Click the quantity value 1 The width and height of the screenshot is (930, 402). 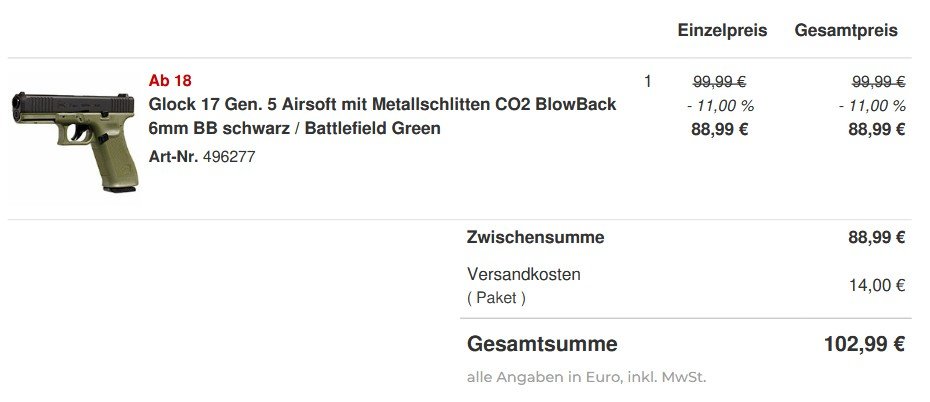647,82
